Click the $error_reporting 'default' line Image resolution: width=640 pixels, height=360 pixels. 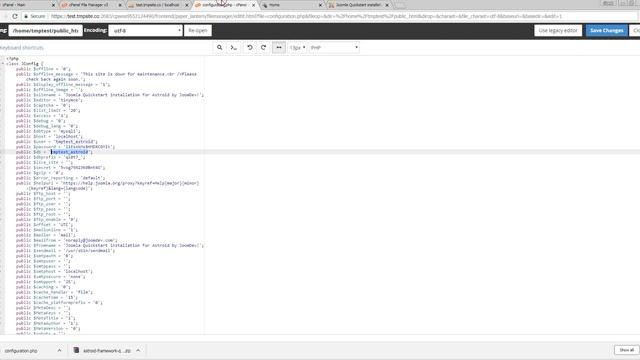[x=60, y=178]
